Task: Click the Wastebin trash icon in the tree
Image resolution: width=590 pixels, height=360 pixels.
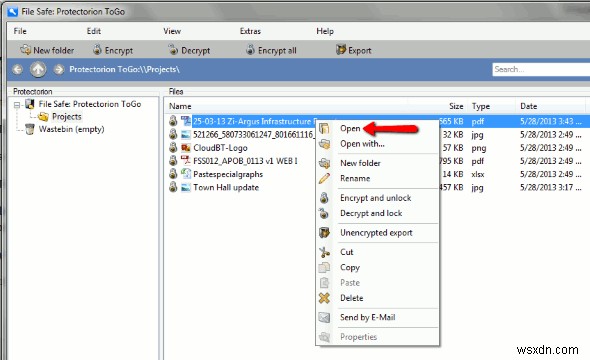Action: coord(30,129)
